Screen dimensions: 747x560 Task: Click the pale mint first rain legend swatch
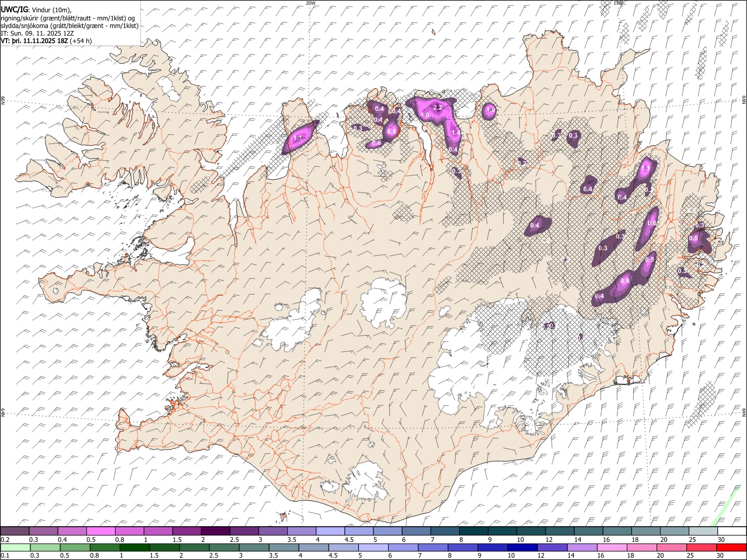pos(15,547)
